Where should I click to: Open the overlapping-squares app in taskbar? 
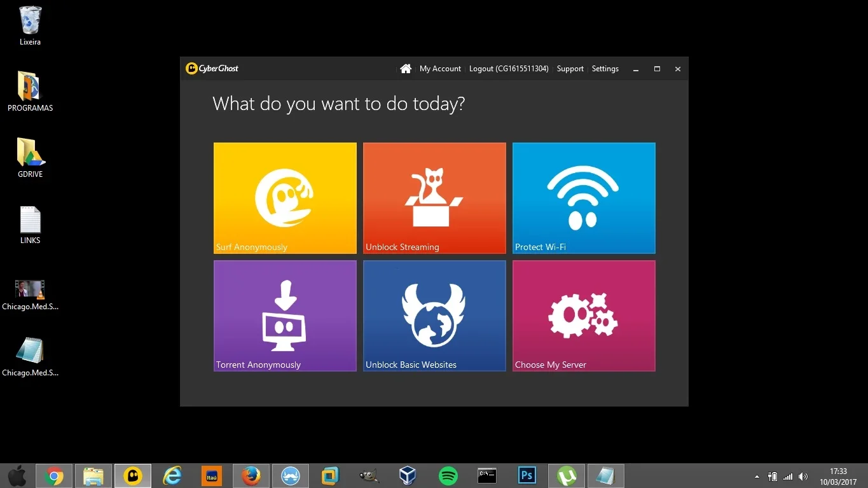point(330,476)
